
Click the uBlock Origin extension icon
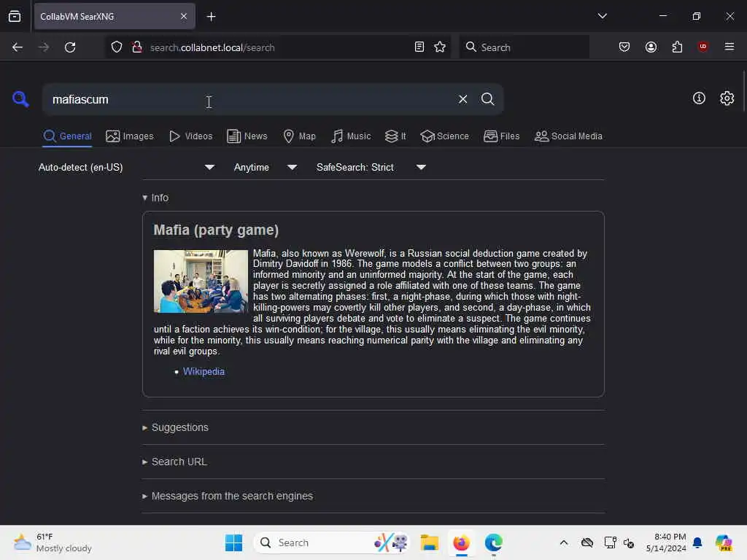pyautogui.click(x=703, y=47)
